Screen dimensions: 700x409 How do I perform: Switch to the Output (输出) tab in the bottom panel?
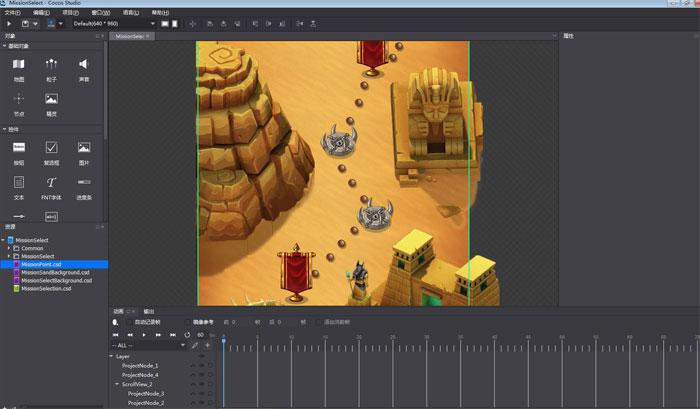tap(149, 311)
